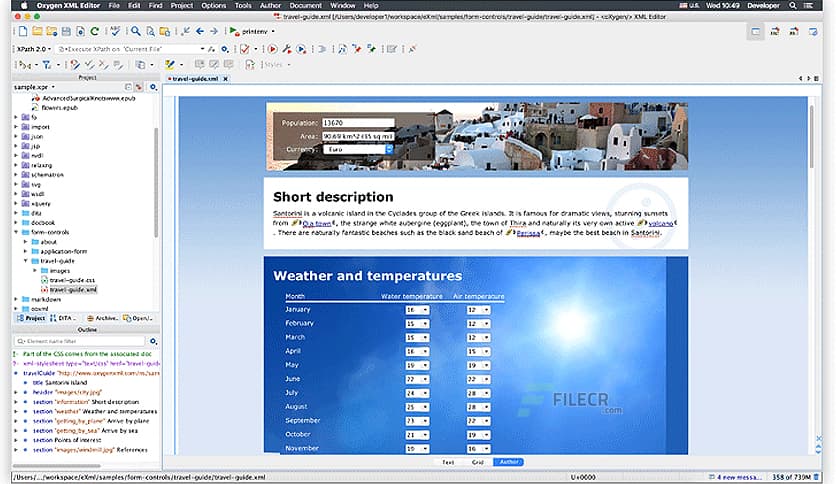This screenshot has width=836, height=484.
Task: Open Find/Replace with the magnifier icon
Action: click(136, 31)
